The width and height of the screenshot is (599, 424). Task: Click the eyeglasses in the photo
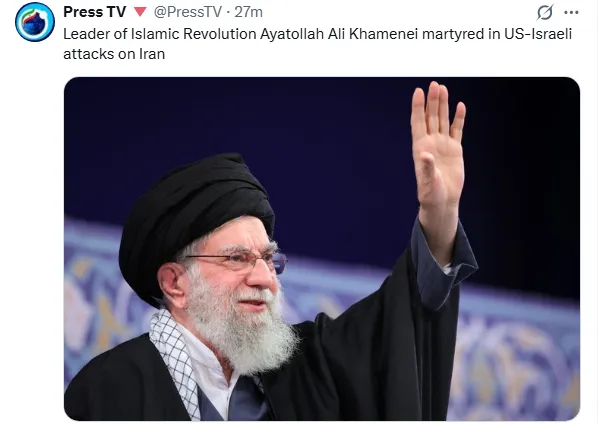click(x=244, y=260)
